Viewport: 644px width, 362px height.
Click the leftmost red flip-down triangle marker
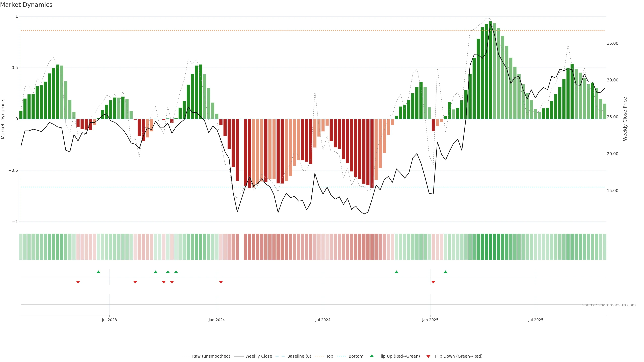coord(78,282)
